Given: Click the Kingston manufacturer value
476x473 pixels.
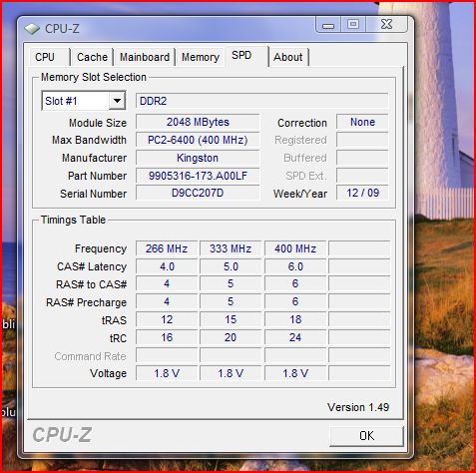Looking at the screenshot, I should (198, 158).
